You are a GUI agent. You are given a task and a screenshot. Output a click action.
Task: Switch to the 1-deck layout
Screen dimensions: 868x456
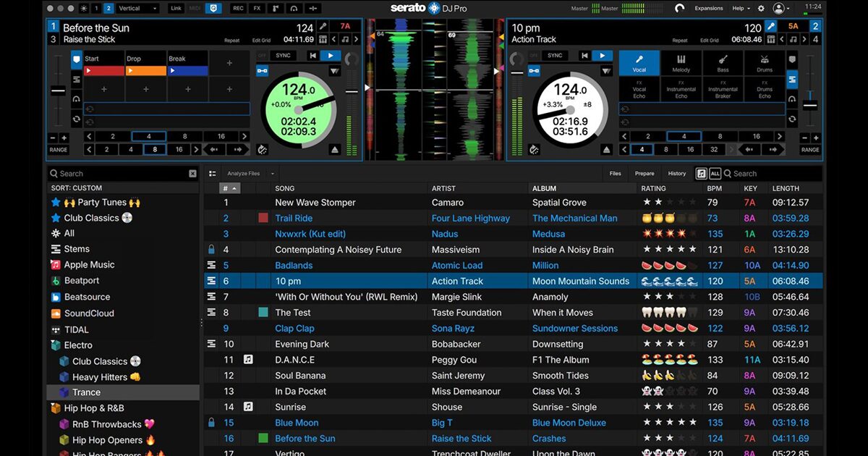click(x=96, y=8)
